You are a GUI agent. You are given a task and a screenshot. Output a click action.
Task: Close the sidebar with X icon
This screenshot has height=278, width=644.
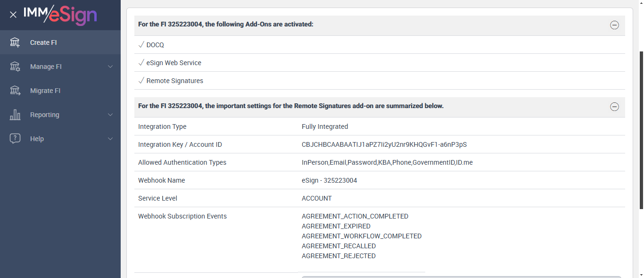click(13, 15)
